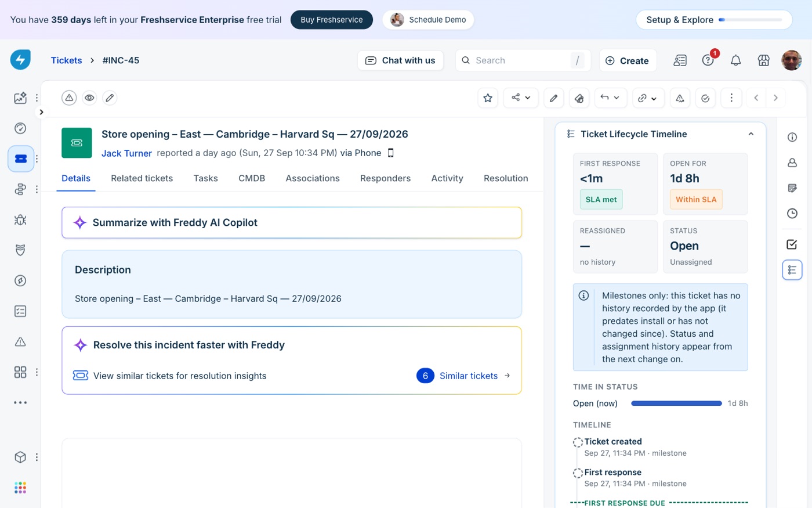The width and height of the screenshot is (812, 508).
Task: Collapse the Ticket Lifecycle Timeline panel
Action: pos(751,134)
